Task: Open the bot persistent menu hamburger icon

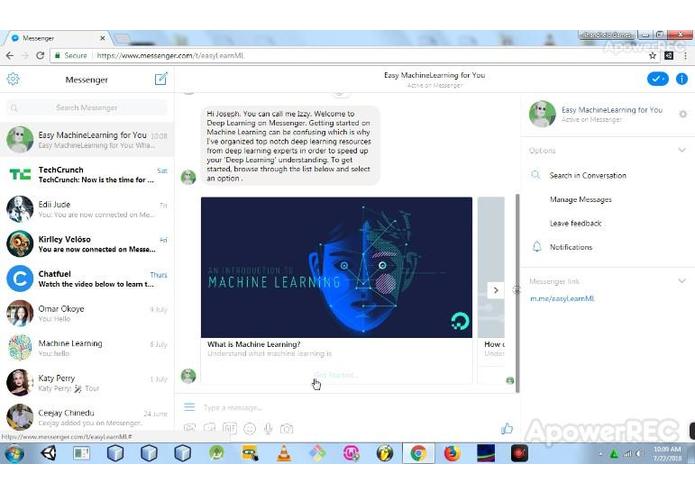Action: [189, 407]
